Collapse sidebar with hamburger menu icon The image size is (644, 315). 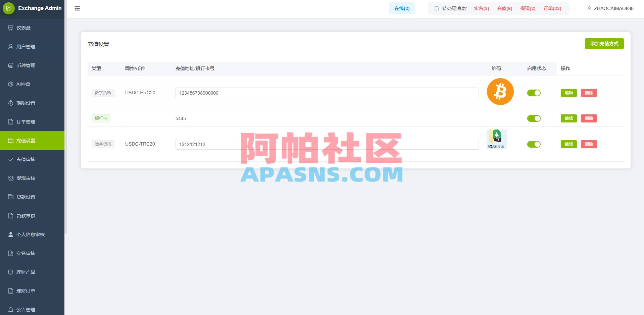77,8
